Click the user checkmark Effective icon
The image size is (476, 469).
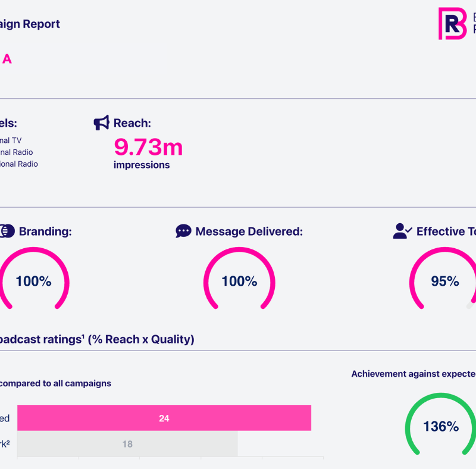pos(403,232)
